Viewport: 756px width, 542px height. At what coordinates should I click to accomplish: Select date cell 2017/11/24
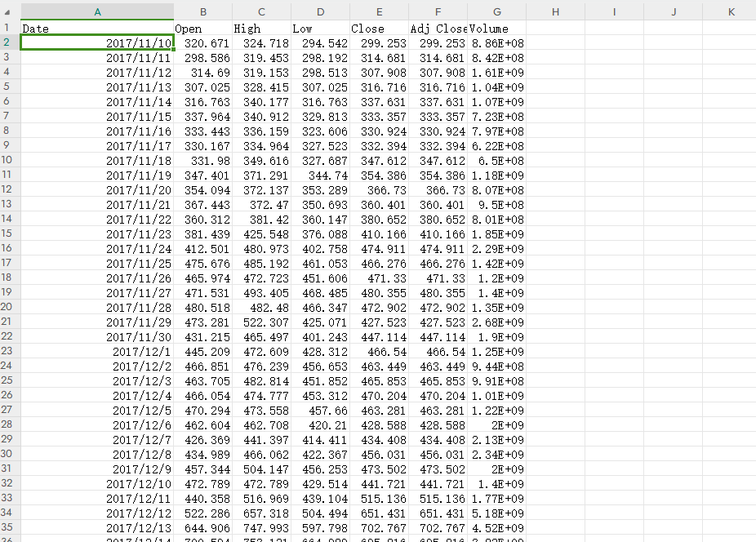(x=97, y=248)
